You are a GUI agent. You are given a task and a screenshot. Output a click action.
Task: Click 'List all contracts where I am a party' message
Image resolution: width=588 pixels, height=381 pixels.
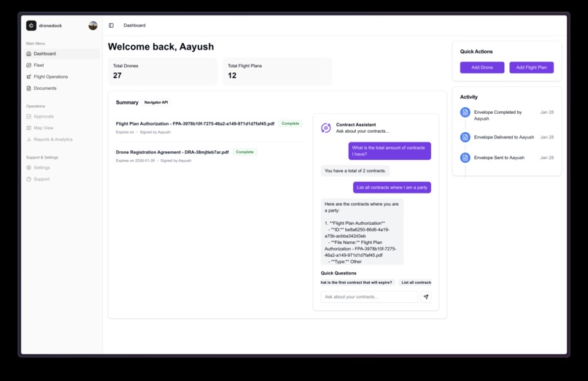392,188
